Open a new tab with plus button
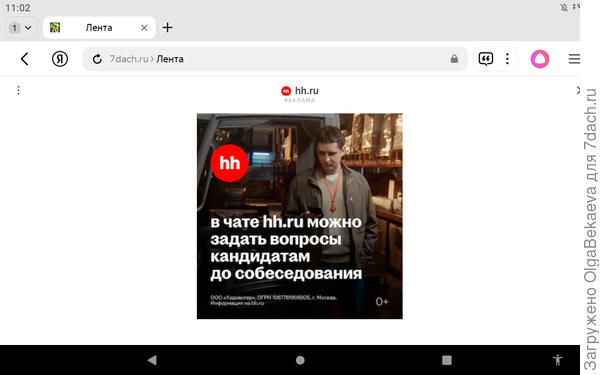 coord(167,28)
